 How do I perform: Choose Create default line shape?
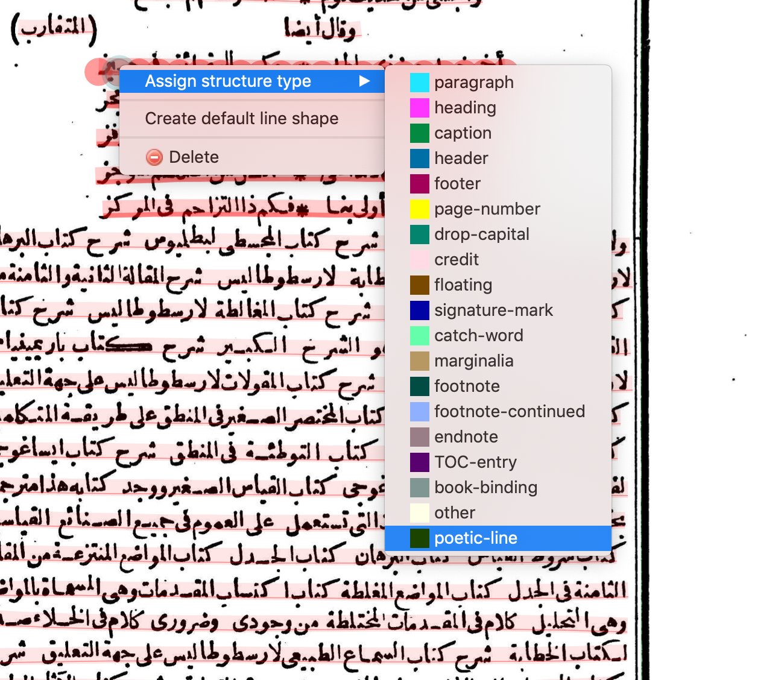(x=241, y=118)
